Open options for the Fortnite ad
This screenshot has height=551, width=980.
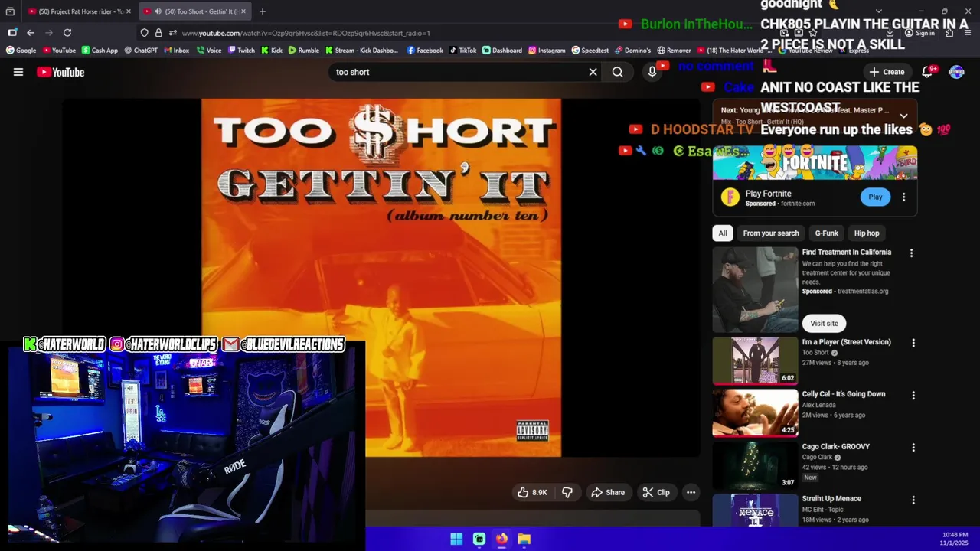click(903, 197)
